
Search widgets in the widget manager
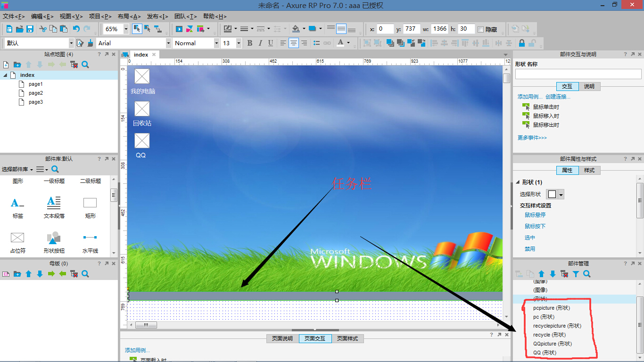click(x=587, y=274)
